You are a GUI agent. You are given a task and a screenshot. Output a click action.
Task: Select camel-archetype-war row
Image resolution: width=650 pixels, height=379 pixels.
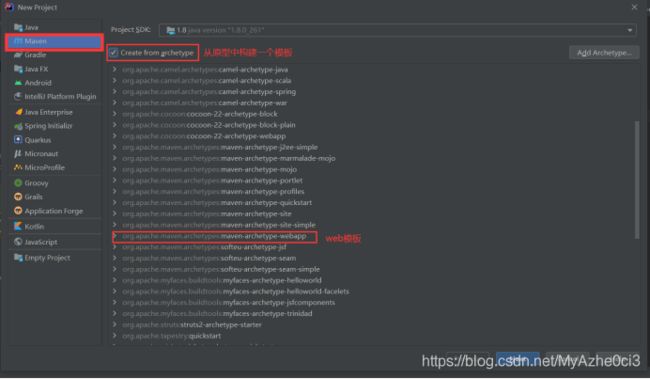coord(204,103)
